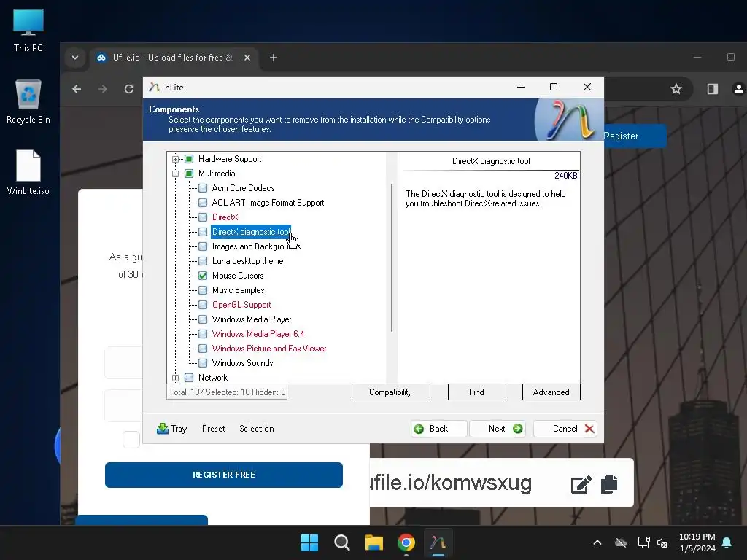Copy the ufile.io link icon
Image resolution: width=747 pixels, height=560 pixels.
pos(609,484)
